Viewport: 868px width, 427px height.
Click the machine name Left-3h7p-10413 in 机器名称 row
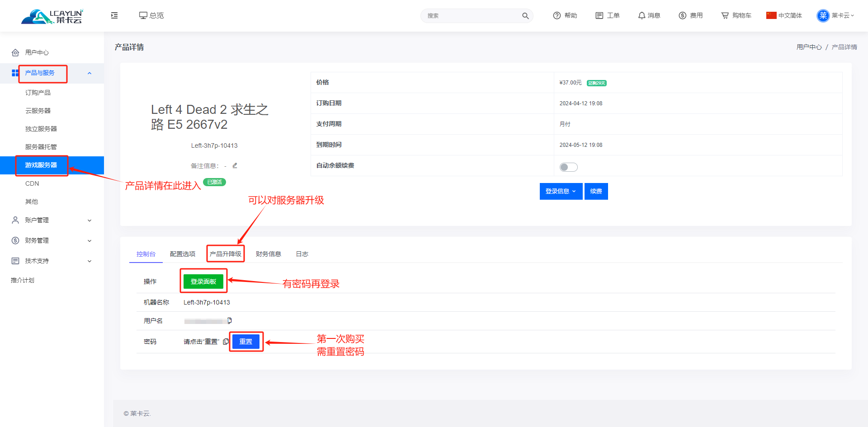[207, 302]
